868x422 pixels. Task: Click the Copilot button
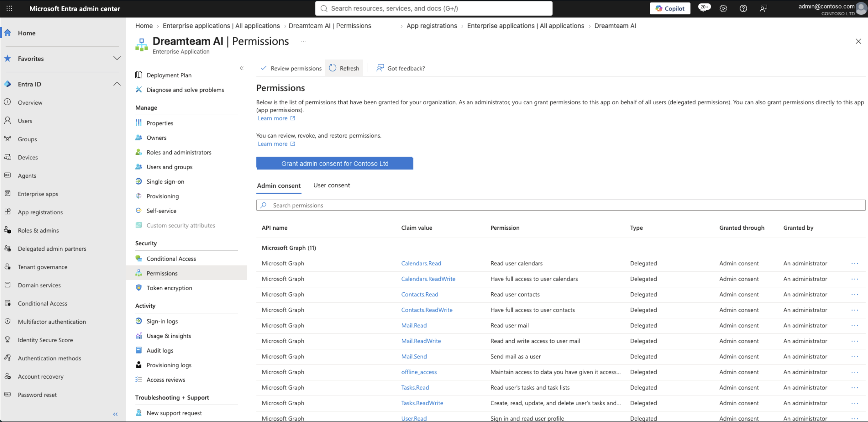(670, 9)
